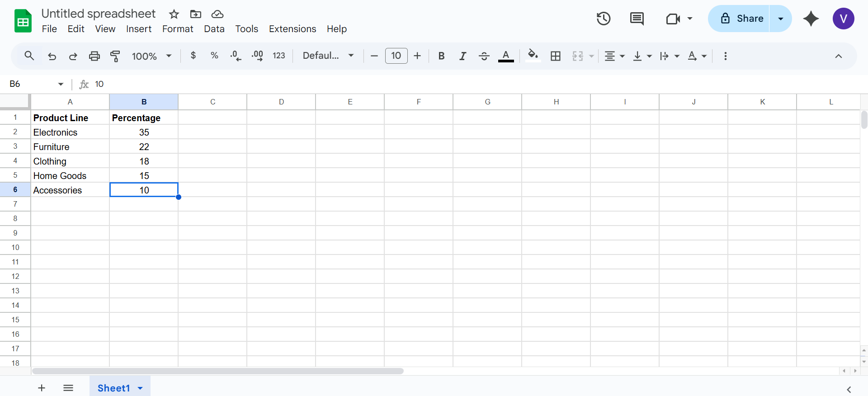Open the comments panel icon
The width and height of the screenshot is (868, 396).
tap(637, 19)
